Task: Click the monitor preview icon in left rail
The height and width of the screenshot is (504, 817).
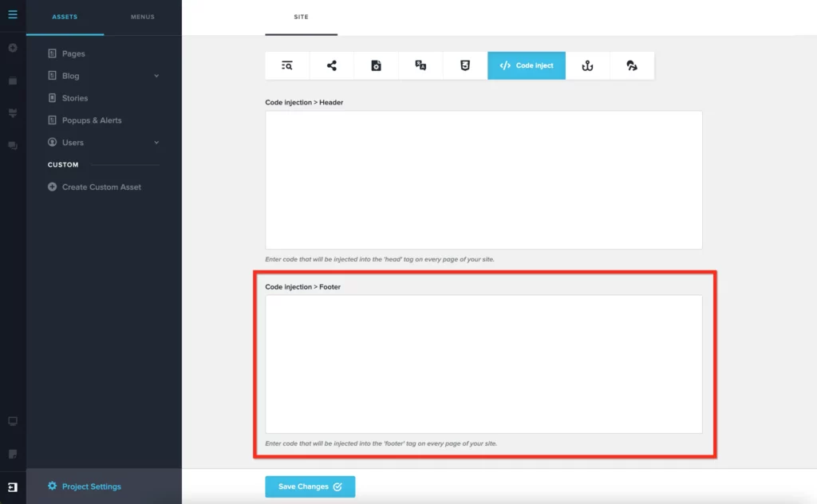Action: pyautogui.click(x=13, y=421)
